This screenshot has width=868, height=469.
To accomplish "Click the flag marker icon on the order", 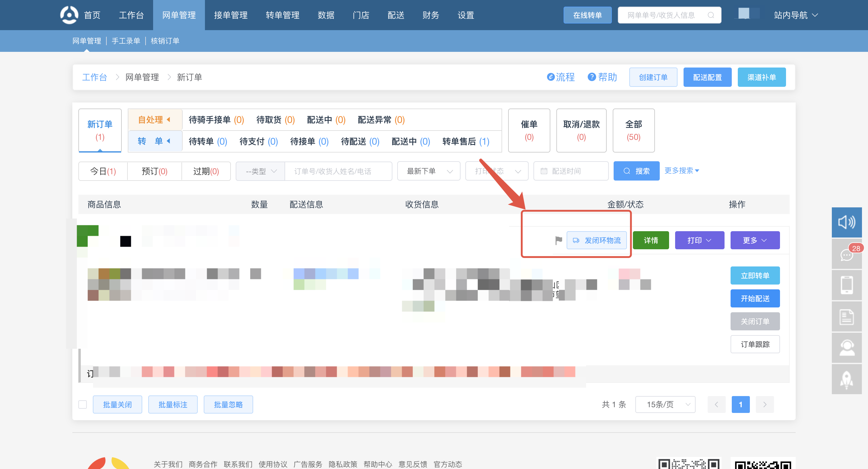I will 558,240.
